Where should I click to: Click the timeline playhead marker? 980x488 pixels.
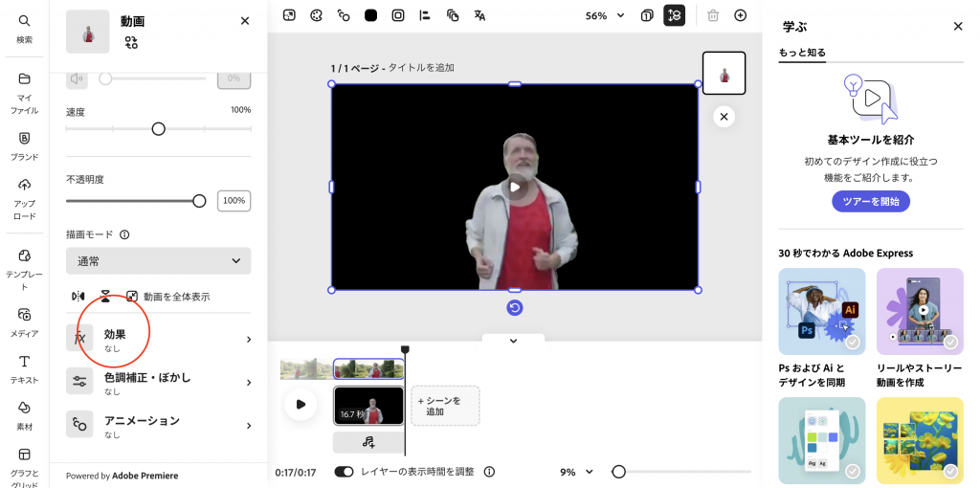point(405,349)
